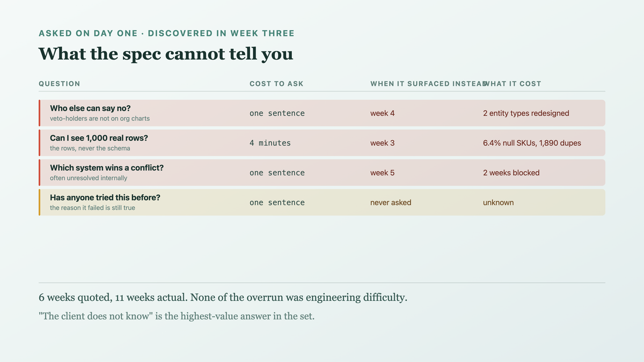Click the "2 entity types redesigned" cell
The width and height of the screenshot is (644, 362).
pos(526,113)
